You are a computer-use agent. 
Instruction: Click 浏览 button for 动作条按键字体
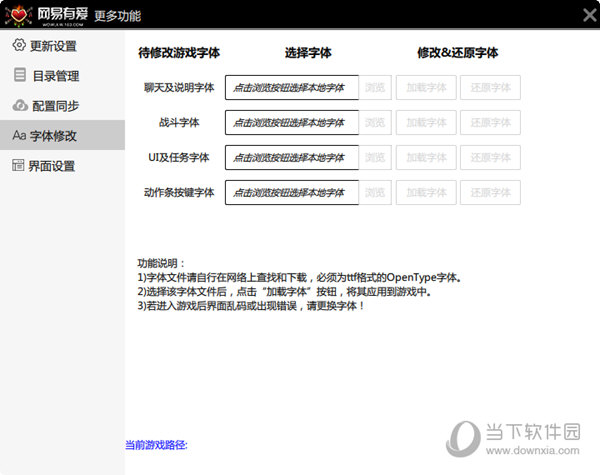(375, 193)
